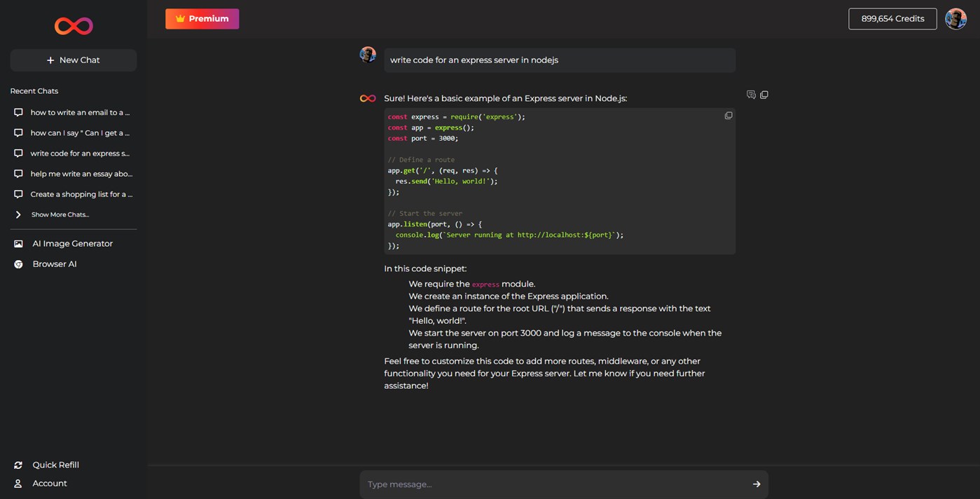Open the 'how can I say' chat
This screenshot has width=980, height=499.
coord(79,133)
